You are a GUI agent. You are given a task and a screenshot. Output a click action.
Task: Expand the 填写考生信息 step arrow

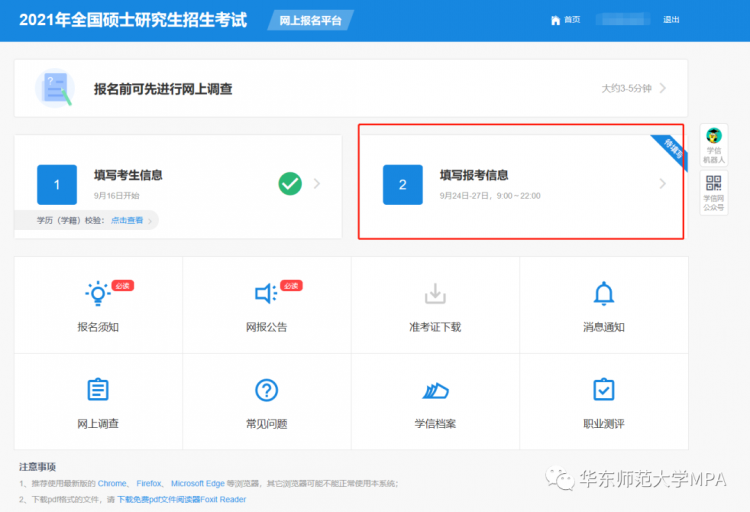[x=317, y=184]
